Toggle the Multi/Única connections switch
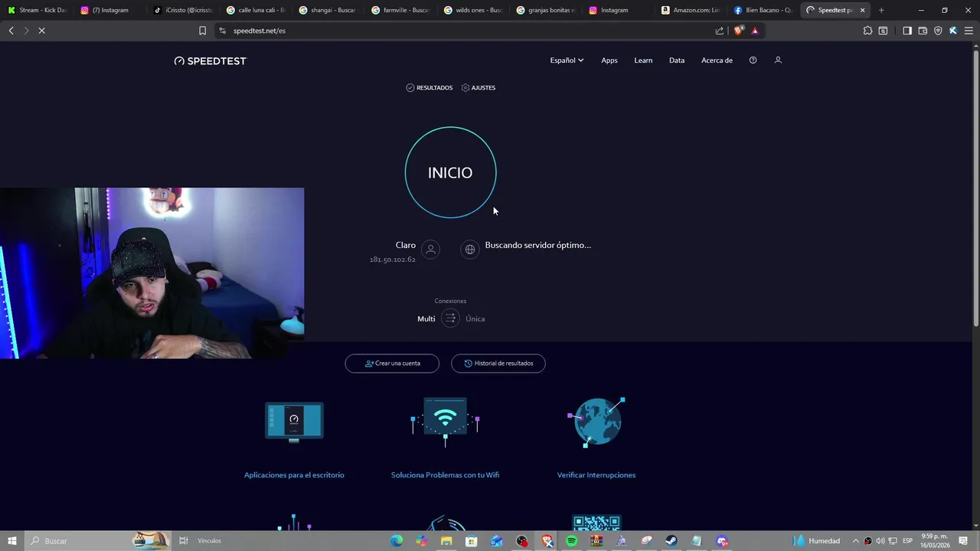Image resolution: width=980 pixels, height=551 pixels. pyautogui.click(x=450, y=318)
